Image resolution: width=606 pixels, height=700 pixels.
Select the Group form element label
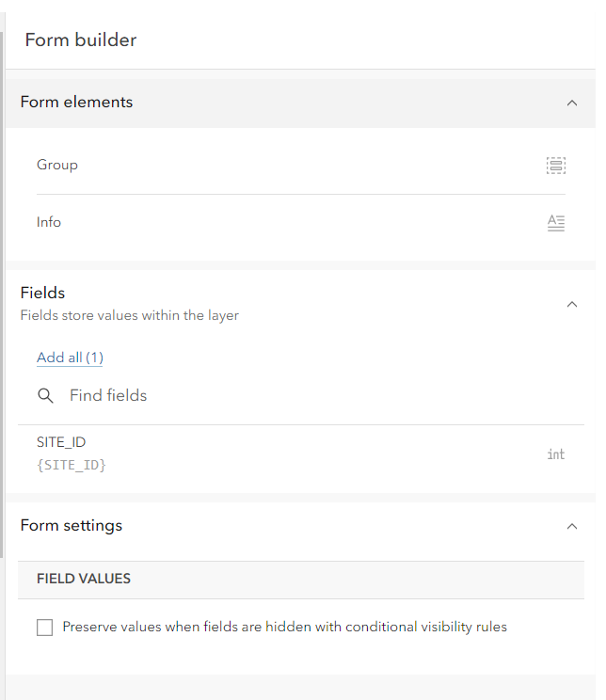click(x=57, y=165)
